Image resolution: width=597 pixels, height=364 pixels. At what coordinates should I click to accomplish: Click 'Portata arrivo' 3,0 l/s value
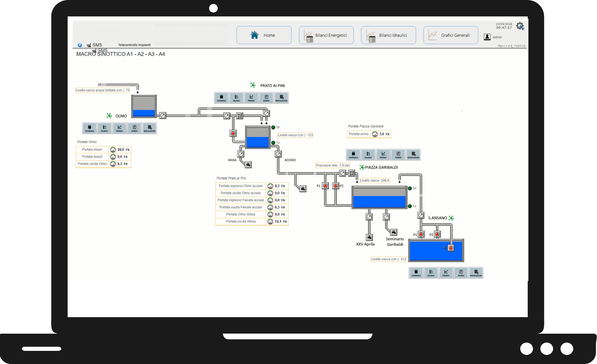tap(384, 134)
